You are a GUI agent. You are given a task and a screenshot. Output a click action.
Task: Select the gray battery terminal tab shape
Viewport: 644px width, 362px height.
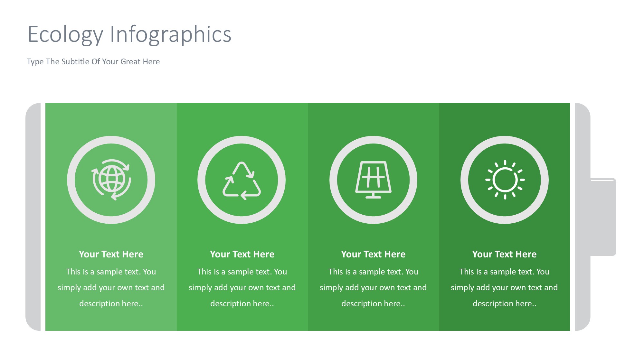603,217
